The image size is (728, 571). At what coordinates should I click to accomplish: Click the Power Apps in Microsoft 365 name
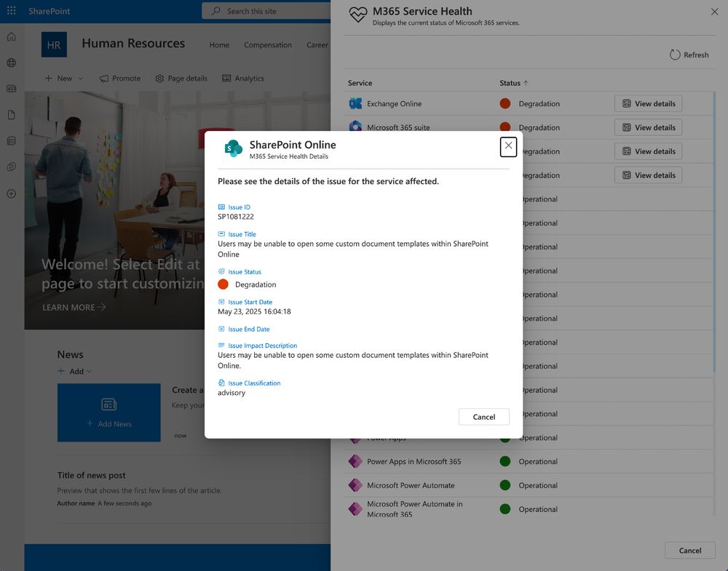tap(414, 462)
